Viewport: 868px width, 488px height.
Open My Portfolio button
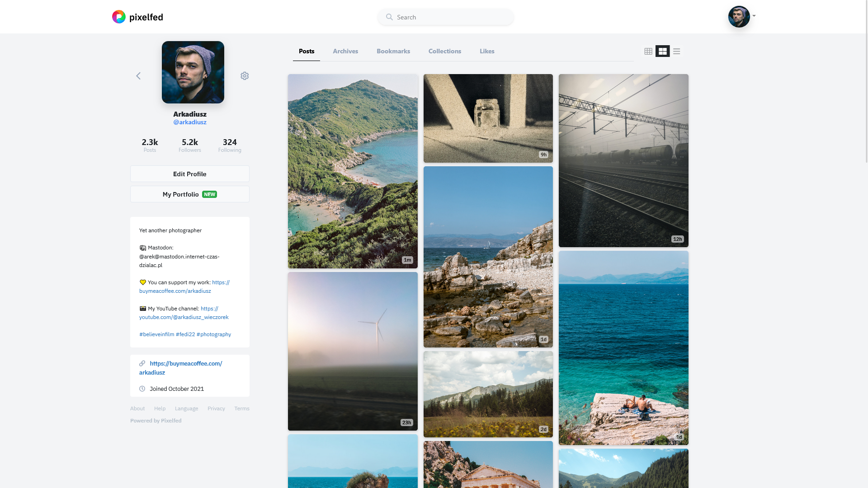coord(190,194)
